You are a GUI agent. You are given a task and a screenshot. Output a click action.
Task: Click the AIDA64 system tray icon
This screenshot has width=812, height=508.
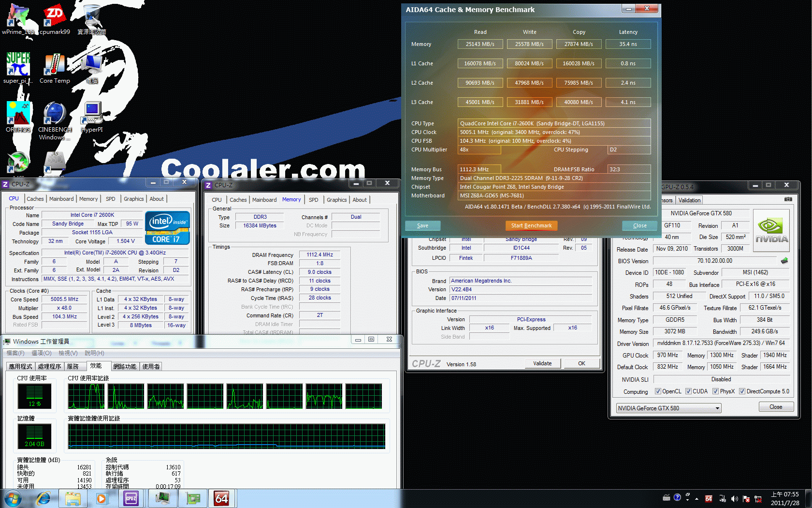tap(709, 498)
